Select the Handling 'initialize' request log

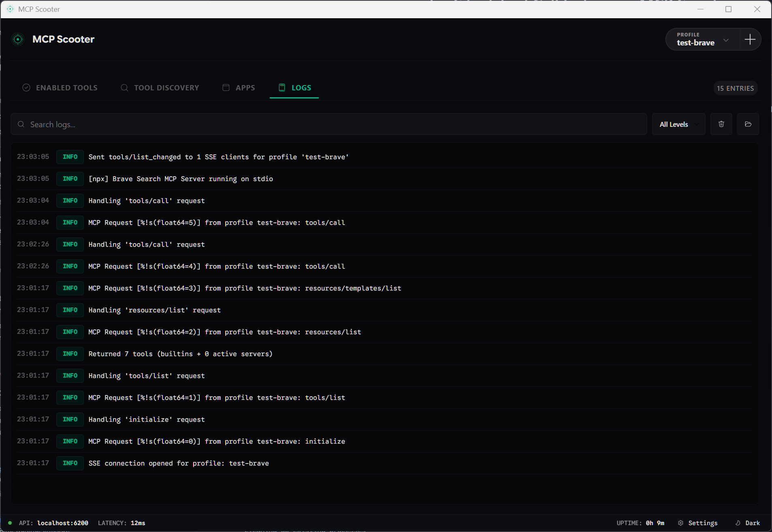384,419
